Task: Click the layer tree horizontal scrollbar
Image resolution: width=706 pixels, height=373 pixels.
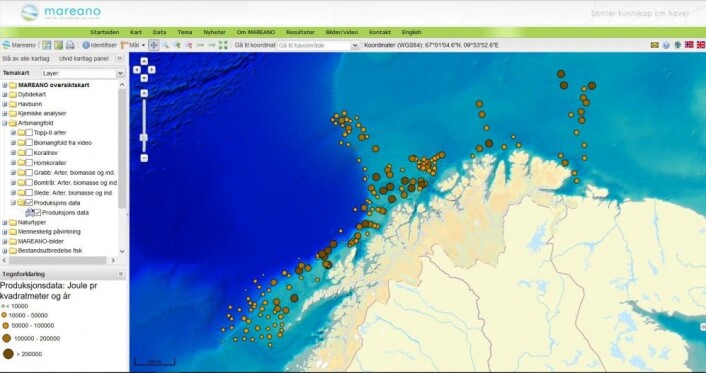Action: [58, 260]
